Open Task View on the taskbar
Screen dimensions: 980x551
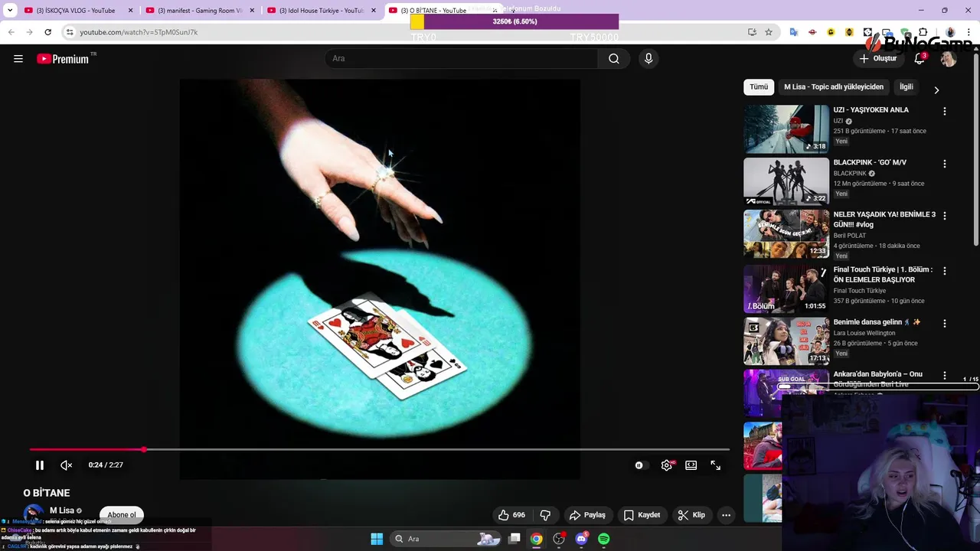pos(514,539)
